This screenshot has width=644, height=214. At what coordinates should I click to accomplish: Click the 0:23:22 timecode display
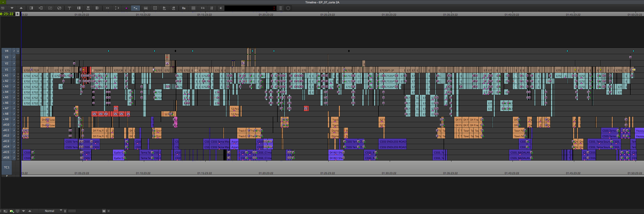click(x=7, y=14)
